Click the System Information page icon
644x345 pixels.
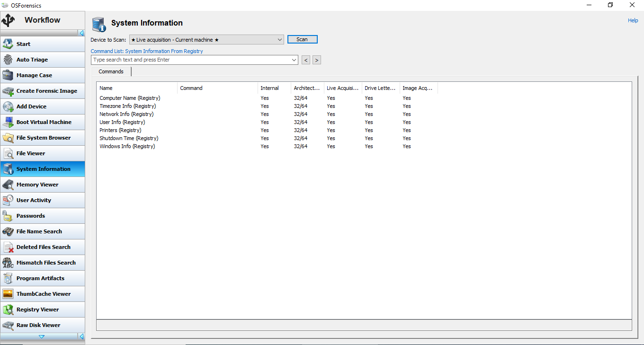pyautogui.click(x=99, y=24)
